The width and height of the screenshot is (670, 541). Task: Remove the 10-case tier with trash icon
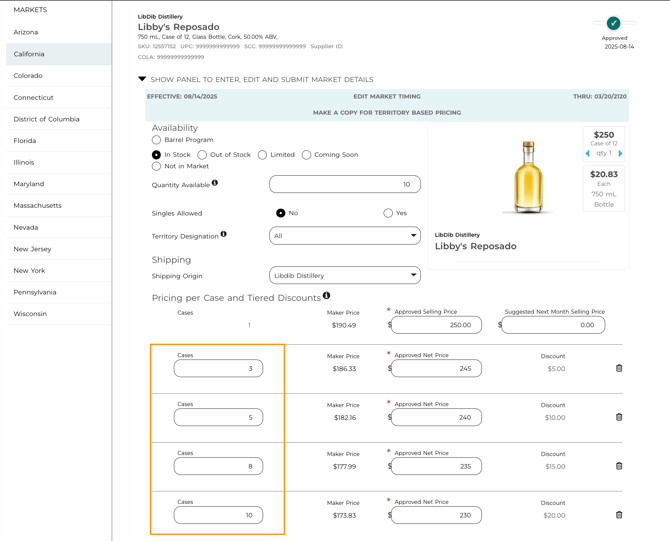click(619, 515)
